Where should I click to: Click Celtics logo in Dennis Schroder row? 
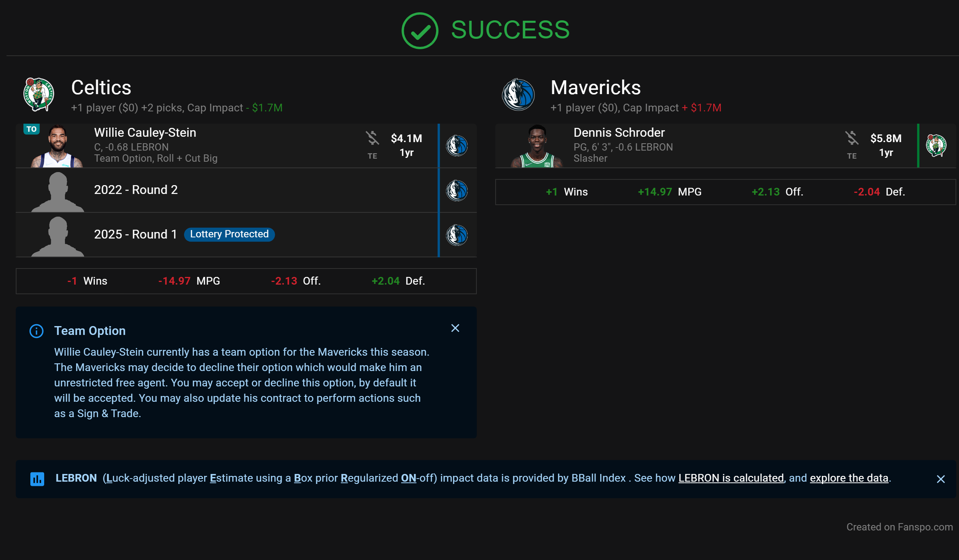(x=936, y=146)
